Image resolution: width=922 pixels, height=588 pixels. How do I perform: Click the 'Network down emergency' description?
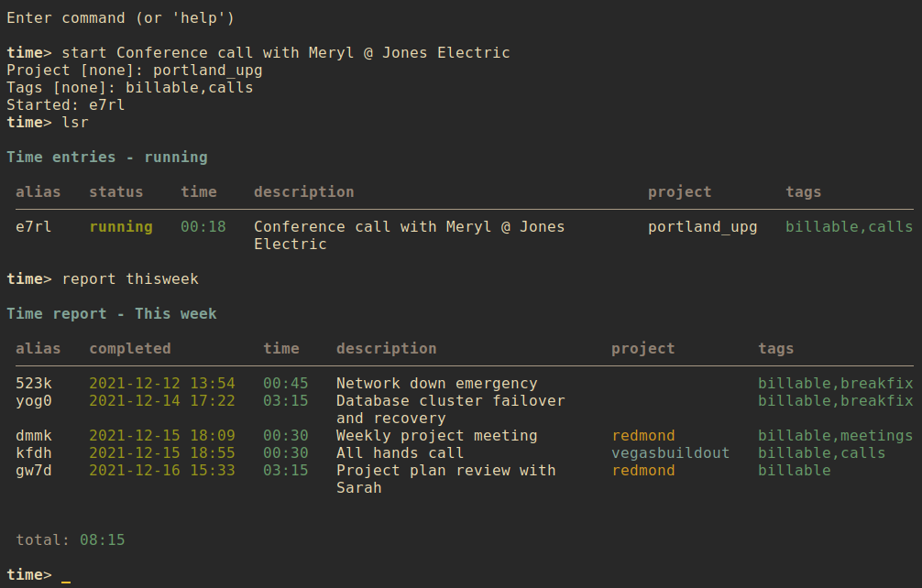pyautogui.click(x=437, y=384)
